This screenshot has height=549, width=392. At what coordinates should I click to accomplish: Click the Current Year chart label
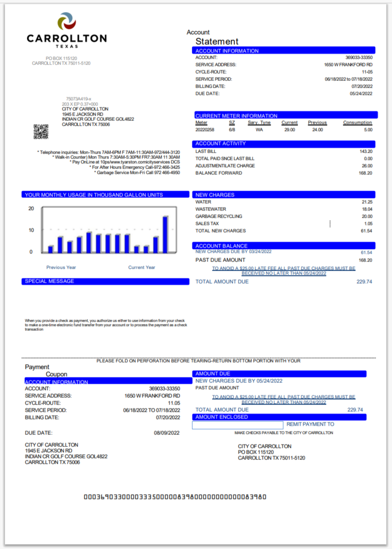pyautogui.click(x=141, y=267)
